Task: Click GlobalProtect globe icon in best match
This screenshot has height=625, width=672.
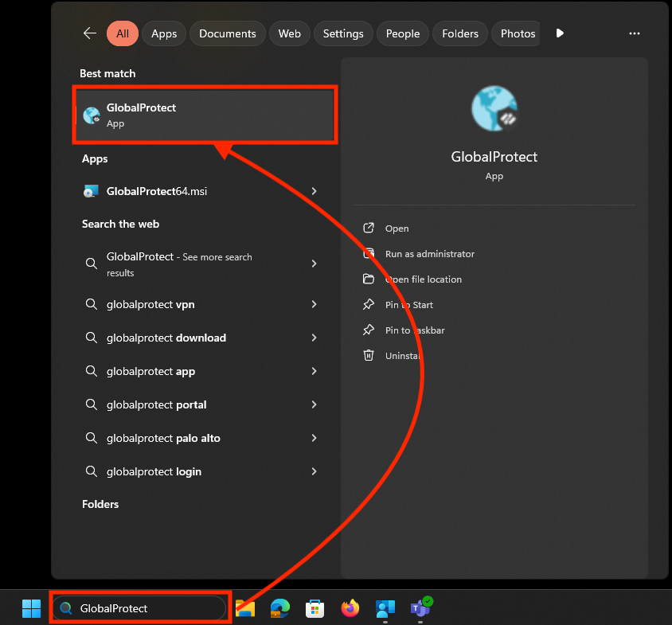Action: point(92,115)
